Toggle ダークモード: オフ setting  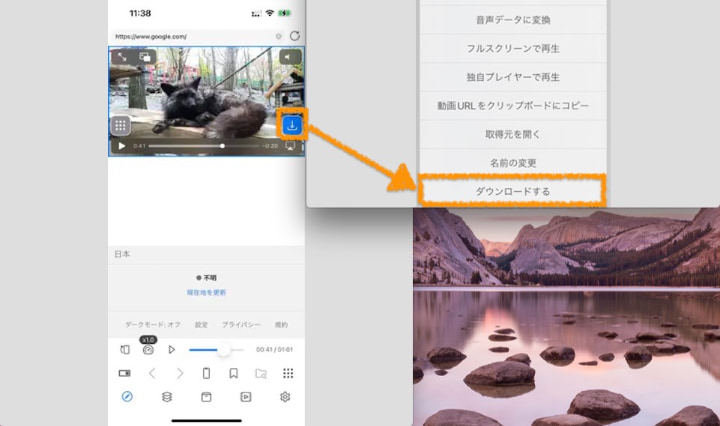pos(153,325)
